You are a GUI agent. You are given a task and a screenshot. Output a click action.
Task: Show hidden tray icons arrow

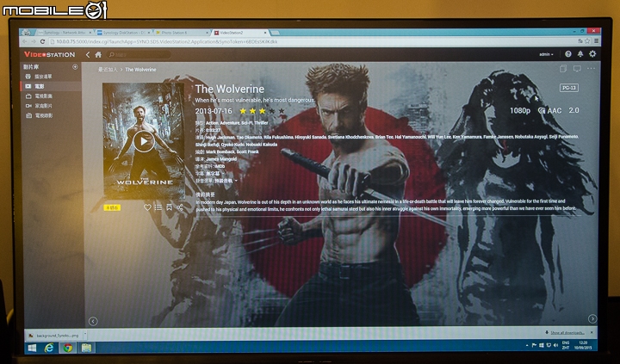pos(527,346)
